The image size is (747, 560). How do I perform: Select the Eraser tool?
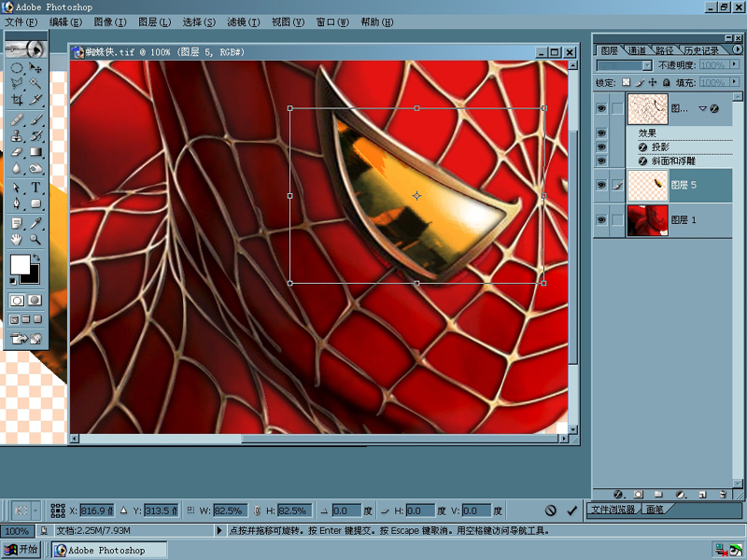click(x=17, y=152)
